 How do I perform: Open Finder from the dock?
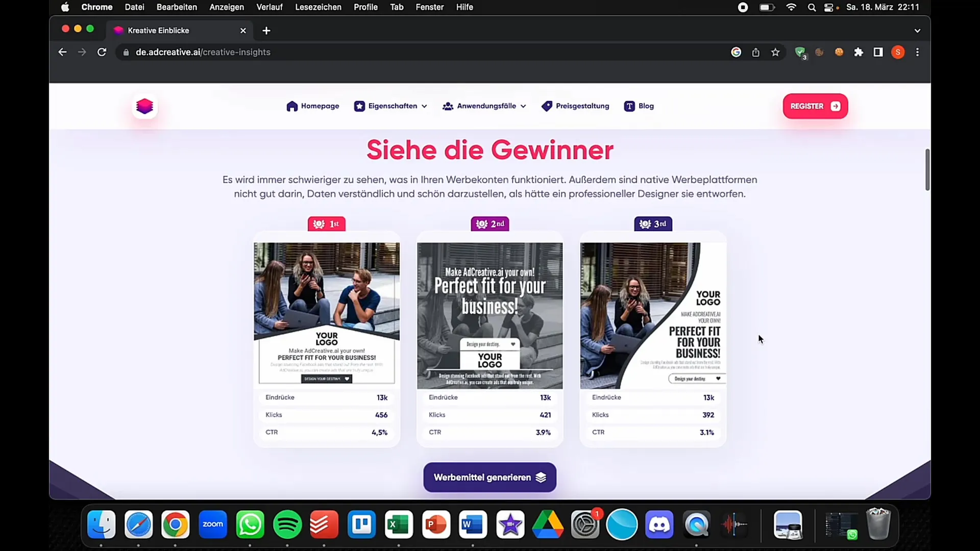101,524
